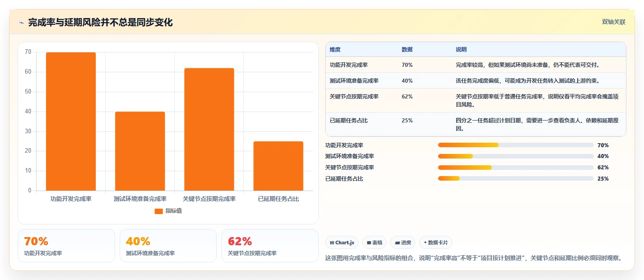This screenshot has width=644, height=280.
Task: Click the 说明 column header
Action: [461, 50]
